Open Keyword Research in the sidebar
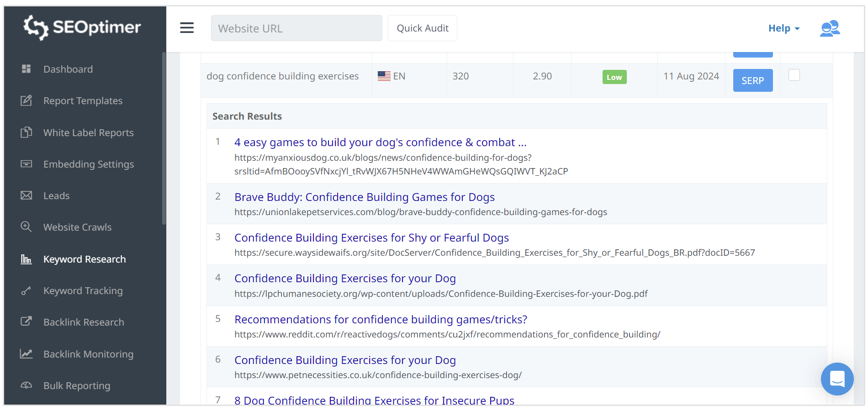The height and width of the screenshot is (411, 868). click(x=85, y=259)
